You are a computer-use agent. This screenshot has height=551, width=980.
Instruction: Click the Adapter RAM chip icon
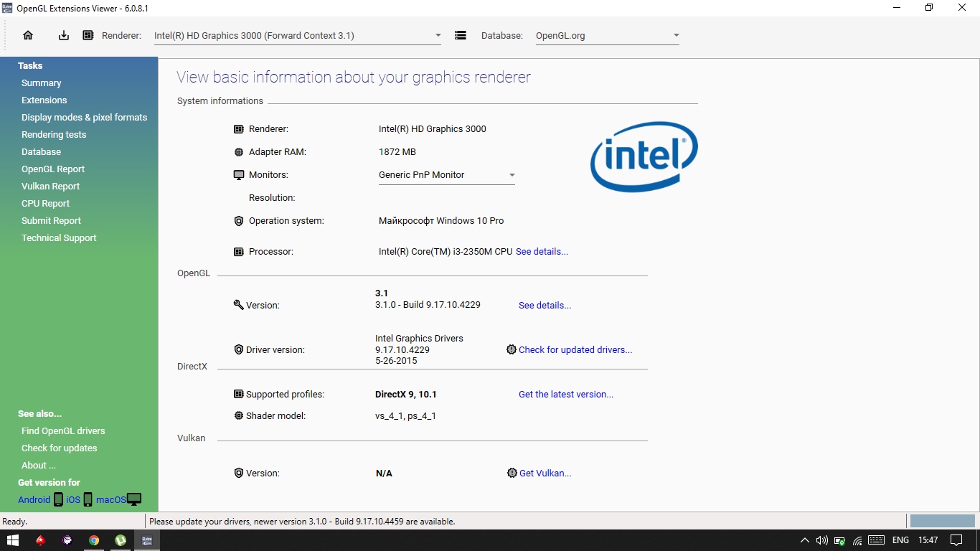pyautogui.click(x=239, y=152)
